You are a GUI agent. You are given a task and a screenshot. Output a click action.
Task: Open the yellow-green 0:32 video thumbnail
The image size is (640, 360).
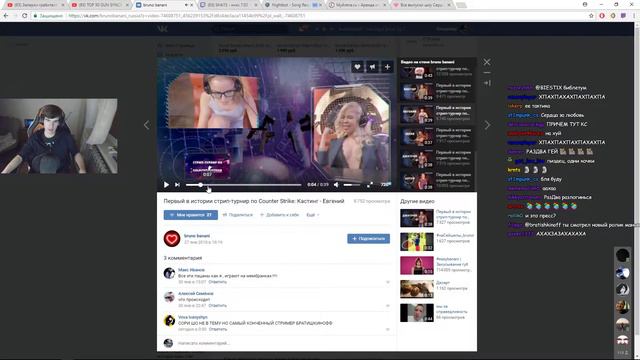click(417, 242)
